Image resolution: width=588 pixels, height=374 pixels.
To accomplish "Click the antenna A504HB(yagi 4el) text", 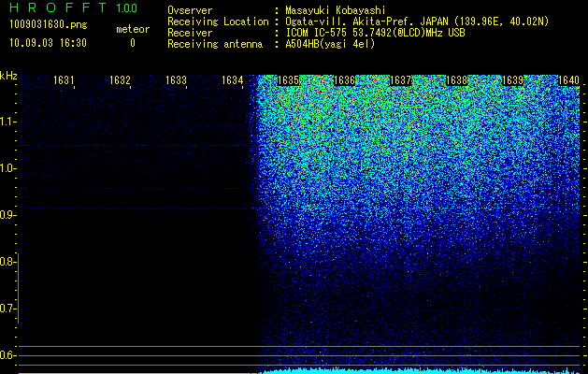I will coord(330,44).
